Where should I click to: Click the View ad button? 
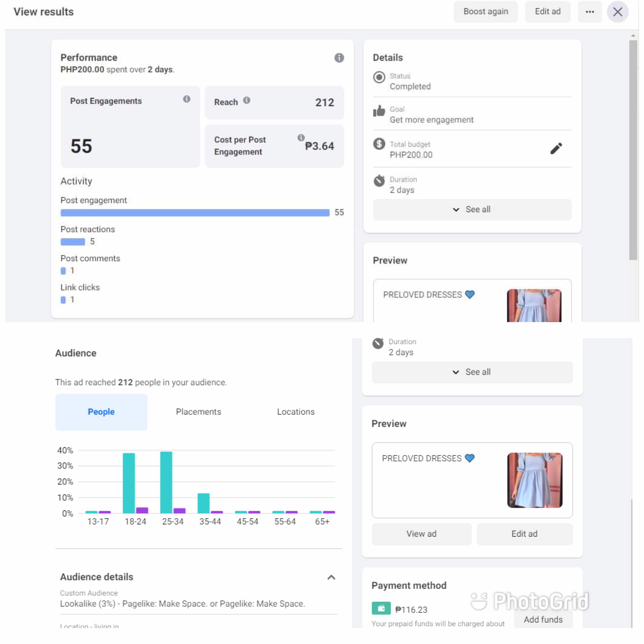click(421, 534)
